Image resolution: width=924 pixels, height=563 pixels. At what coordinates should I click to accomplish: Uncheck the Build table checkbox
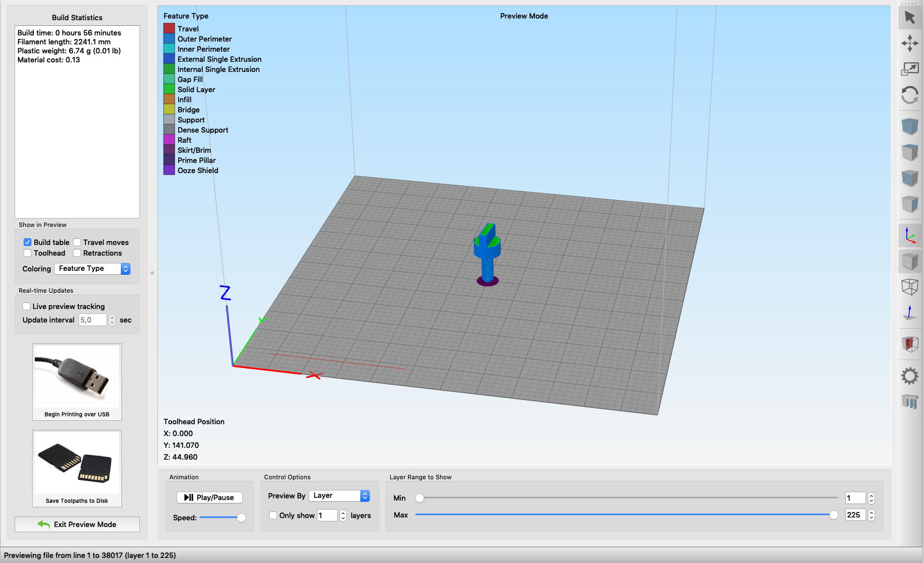pos(27,242)
